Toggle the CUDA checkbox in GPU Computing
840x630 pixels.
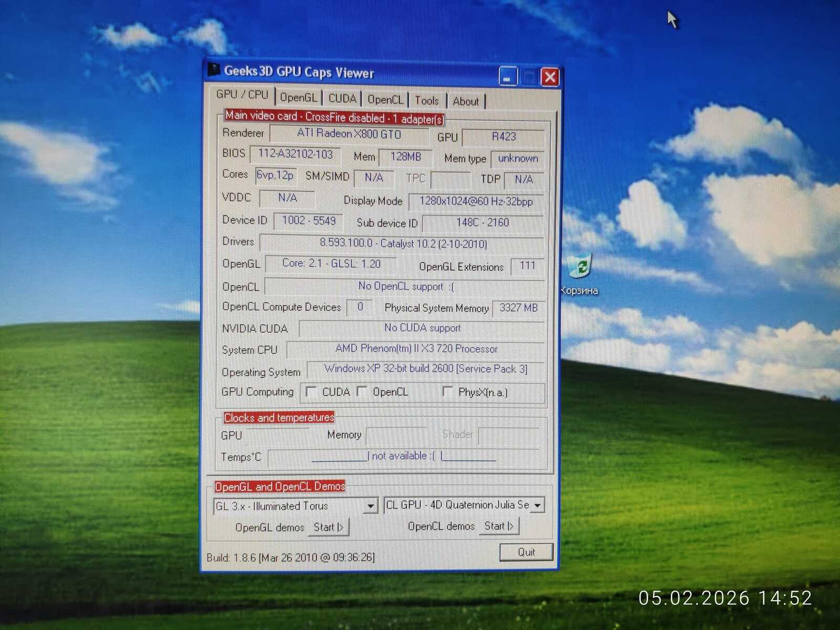point(311,392)
